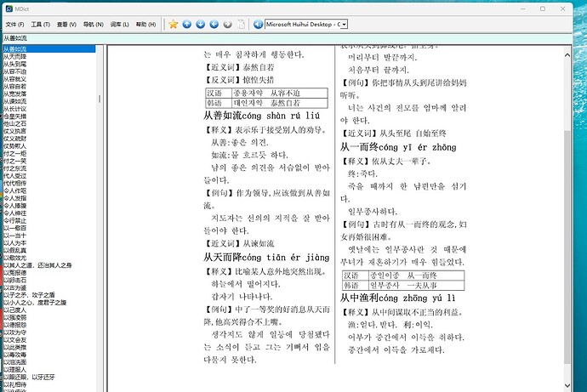Select 以儆效尤 in the word list

click(15, 258)
